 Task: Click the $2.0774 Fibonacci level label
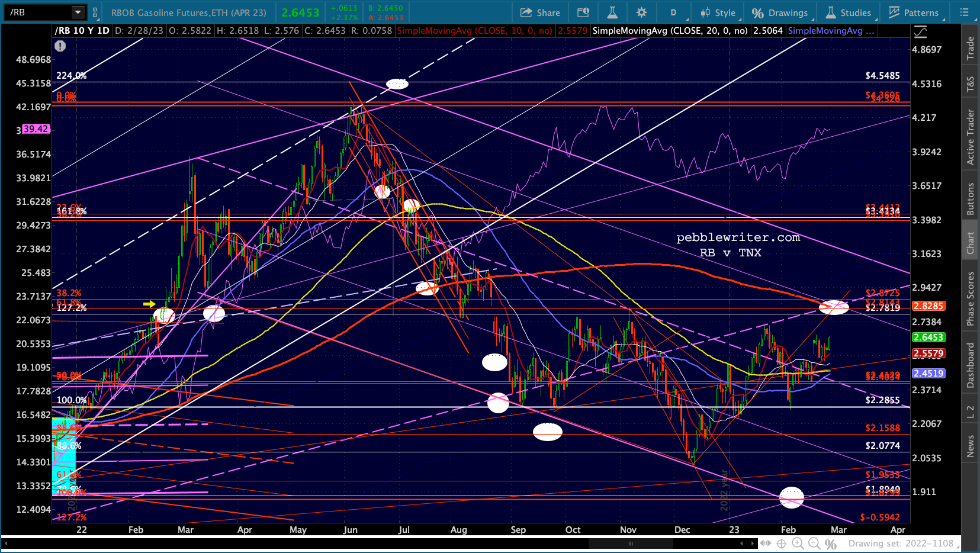coord(882,446)
